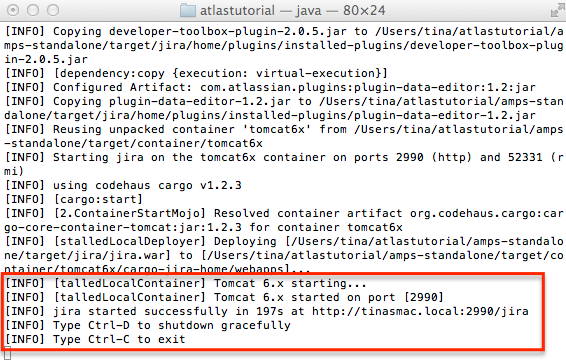This screenshot has height=363, width=566.
Task: Click the yellow minimize window button
Action: pyautogui.click(x=33, y=10)
